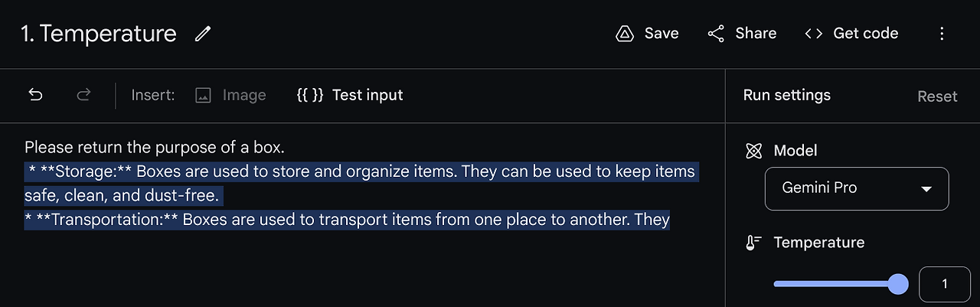The image size is (980, 307).
Task: Open the Gemini Pro model dropdown
Action: (856, 188)
